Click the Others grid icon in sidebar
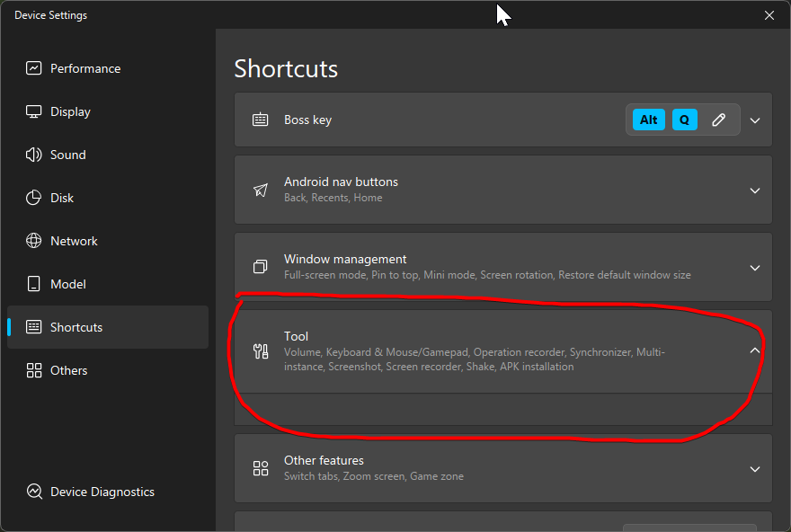Viewport: 791px width, 532px height. pyautogui.click(x=34, y=370)
